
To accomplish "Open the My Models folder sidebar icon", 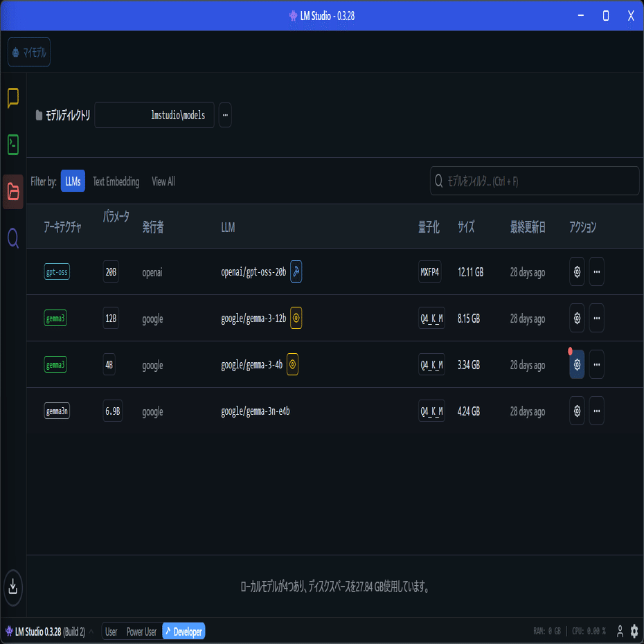I will click(x=13, y=191).
